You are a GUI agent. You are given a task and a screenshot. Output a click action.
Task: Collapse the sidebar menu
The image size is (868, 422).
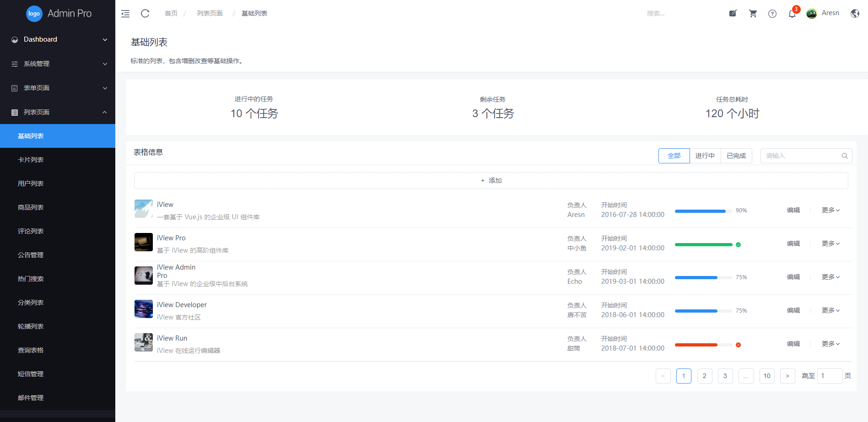coord(125,13)
